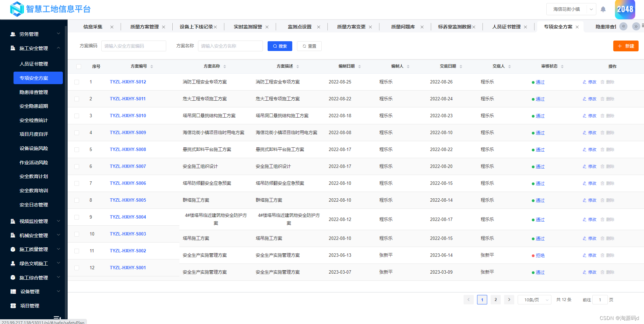644x324 pixels.
Task: Sort by 审核状态 column arrows
Action: point(562,67)
